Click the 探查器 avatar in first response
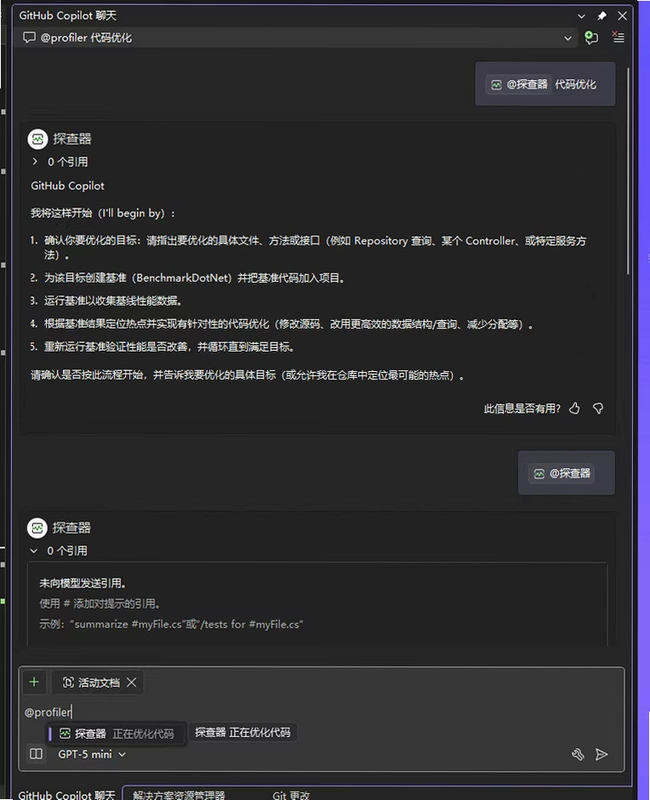 pos(38,139)
